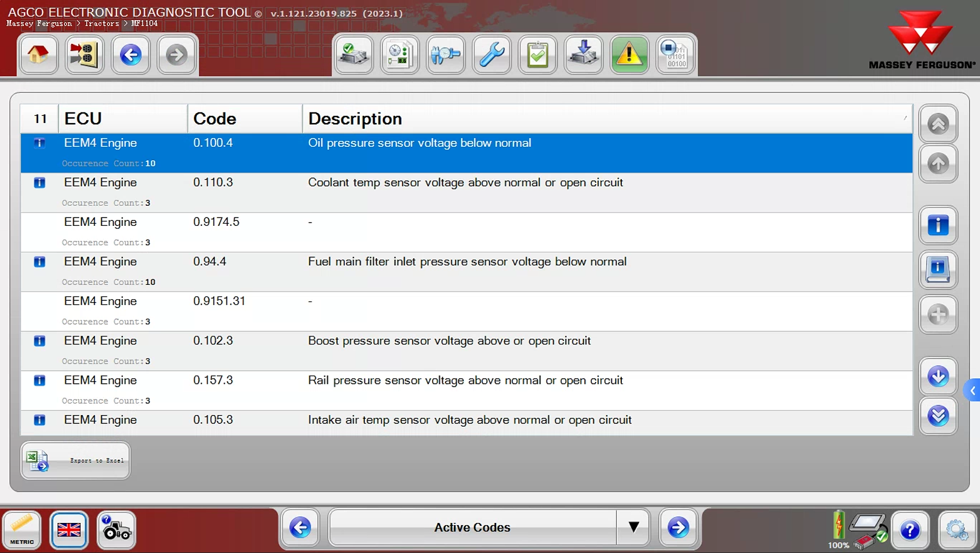Open the tractor info icon at bottom
980x553 pixels.
click(116, 529)
